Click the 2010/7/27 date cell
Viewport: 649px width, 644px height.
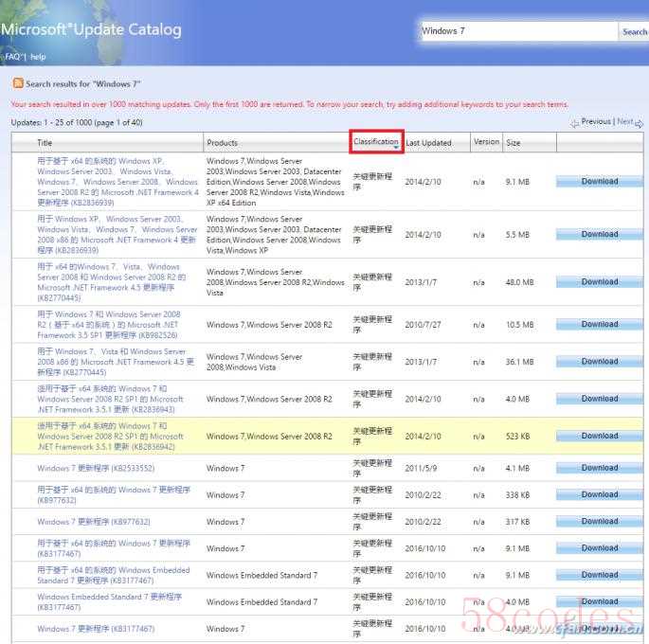point(423,325)
